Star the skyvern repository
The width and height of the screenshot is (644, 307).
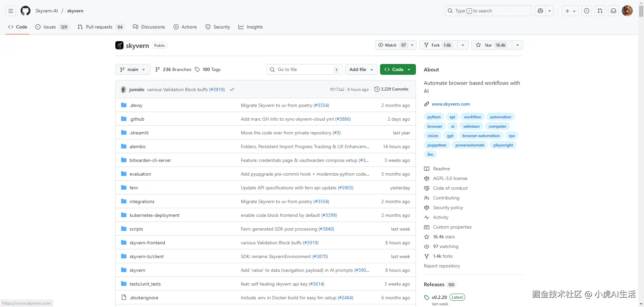(x=491, y=45)
